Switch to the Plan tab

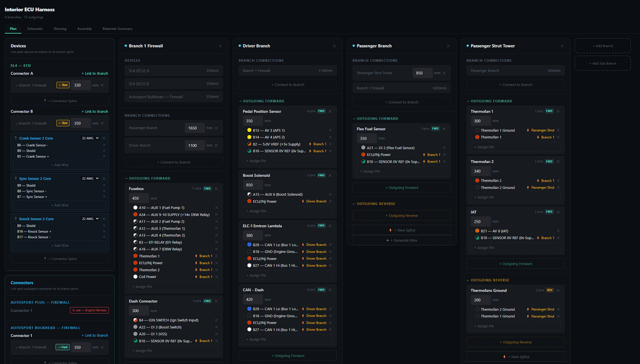click(x=13, y=29)
